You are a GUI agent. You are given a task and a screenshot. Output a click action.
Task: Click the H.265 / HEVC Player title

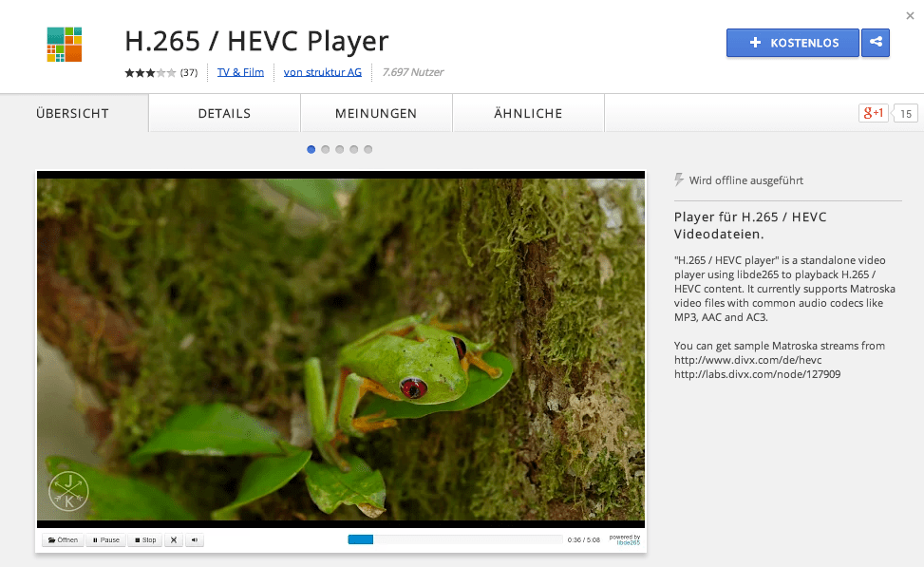click(256, 41)
